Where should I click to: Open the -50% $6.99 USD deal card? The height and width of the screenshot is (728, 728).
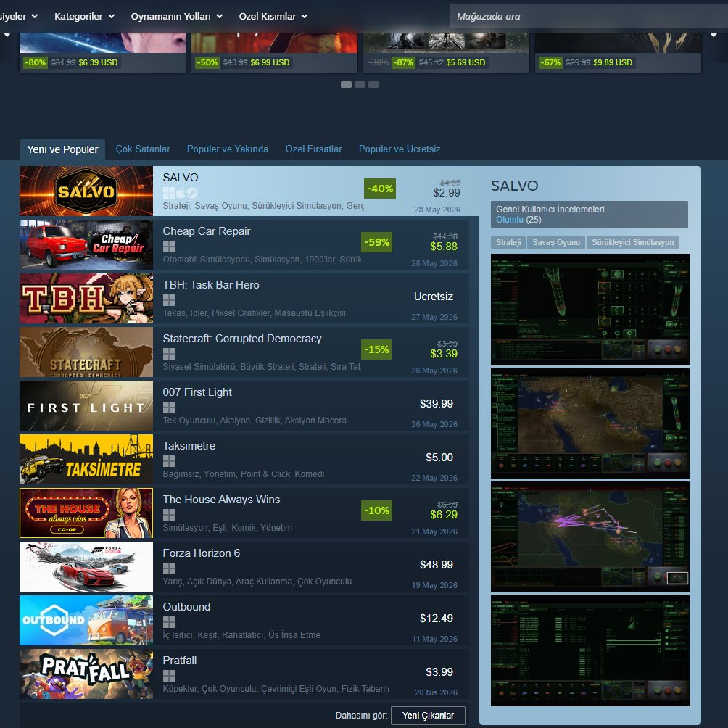click(x=274, y=52)
